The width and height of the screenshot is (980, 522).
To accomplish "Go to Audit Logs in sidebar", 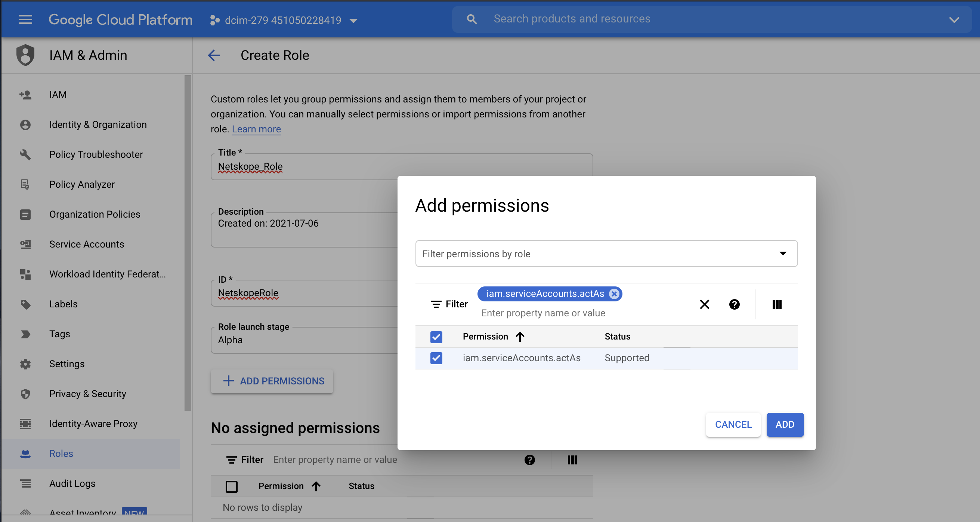I will (72, 483).
